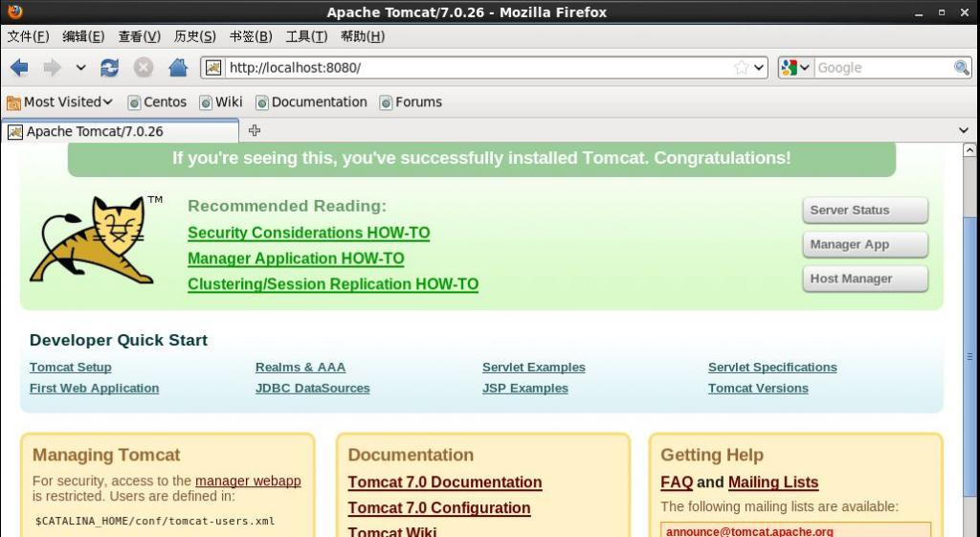List all tabs dropdown arrow
Viewport: 980px width, 537px height.
click(963, 130)
